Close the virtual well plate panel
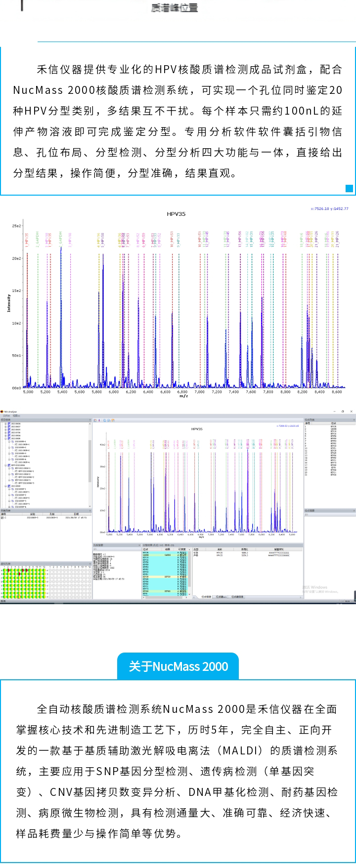Screen dimensions: 356x868 90,563
